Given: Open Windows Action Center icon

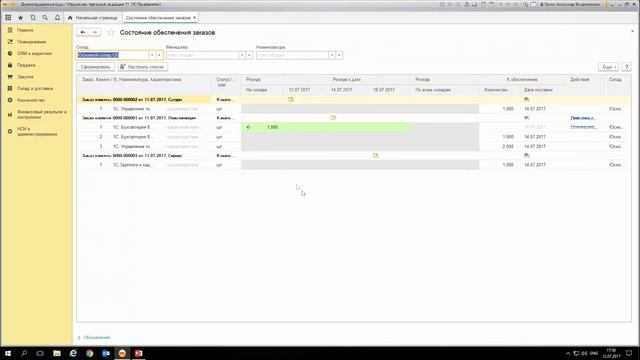Looking at the screenshot, I should (x=629, y=353).
